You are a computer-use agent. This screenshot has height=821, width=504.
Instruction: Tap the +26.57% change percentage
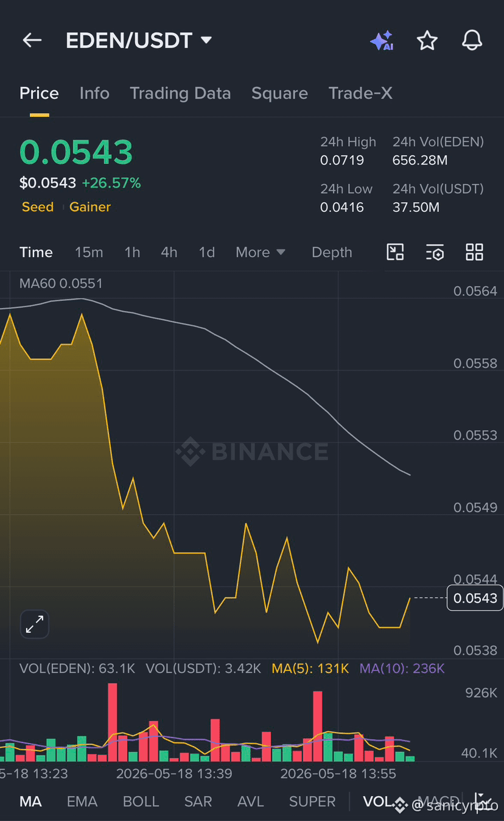pyautogui.click(x=111, y=183)
